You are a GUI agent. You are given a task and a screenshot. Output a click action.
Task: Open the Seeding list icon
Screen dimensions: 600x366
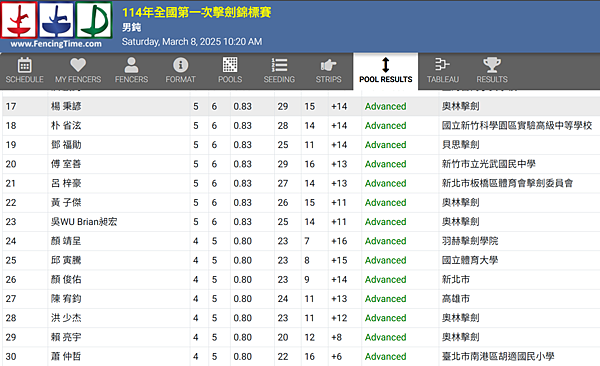point(279,65)
